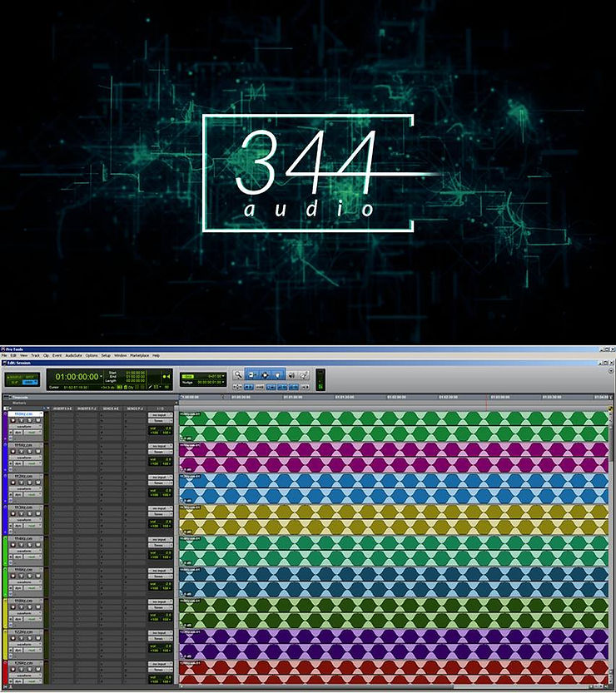
Task: Open the Grid value dropdown
Action: pos(223,377)
